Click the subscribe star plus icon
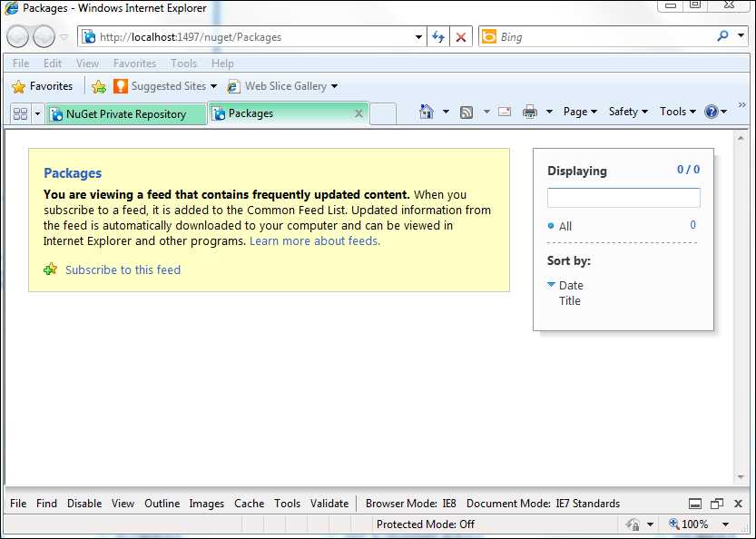756x539 pixels. pos(50,269)
